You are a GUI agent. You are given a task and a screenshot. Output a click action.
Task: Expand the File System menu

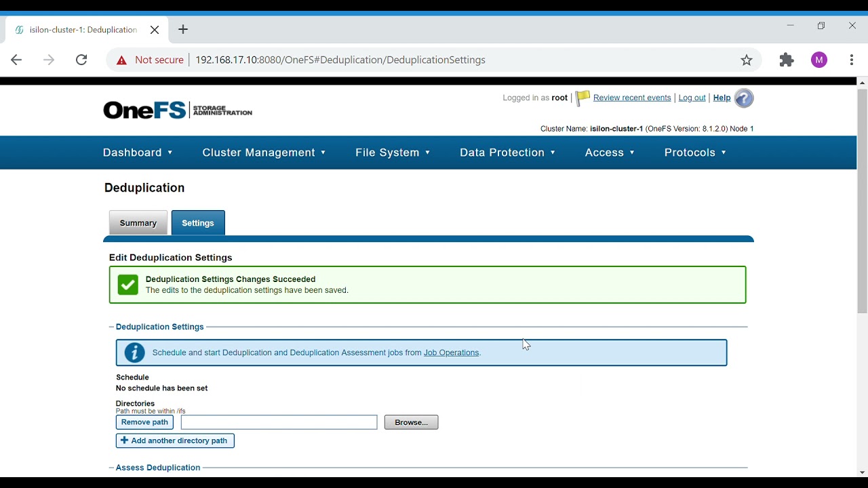pyautogui.click(x=393, y=152)
